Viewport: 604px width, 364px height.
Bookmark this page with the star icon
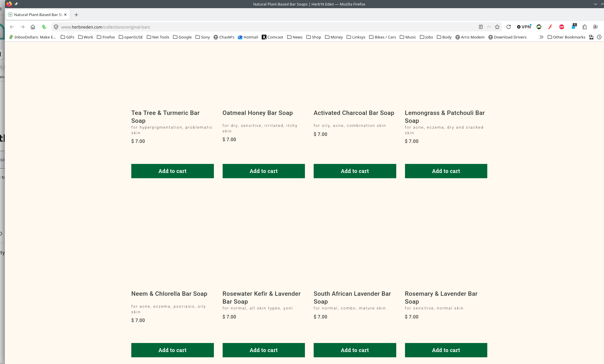pos(497,27)
